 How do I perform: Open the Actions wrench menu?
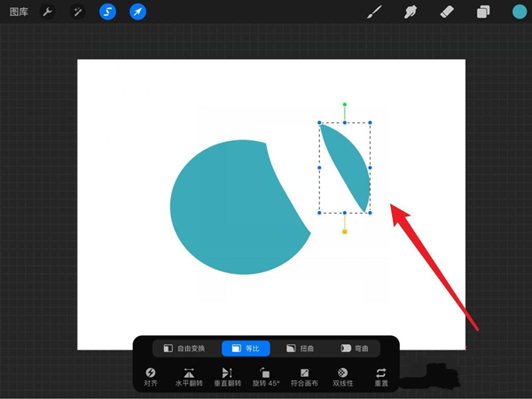point(48,12)
